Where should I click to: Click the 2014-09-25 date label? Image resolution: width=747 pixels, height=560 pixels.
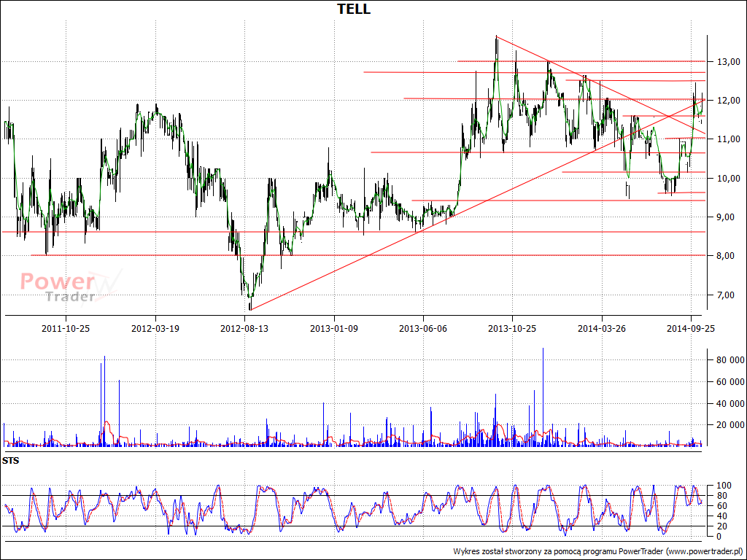(x=691, y=329)
